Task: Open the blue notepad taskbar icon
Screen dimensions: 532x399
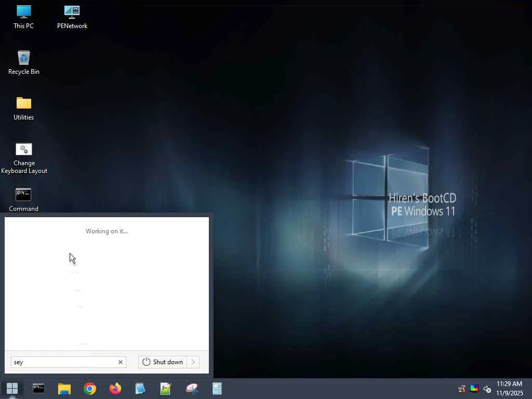Action: coord(140,389)
